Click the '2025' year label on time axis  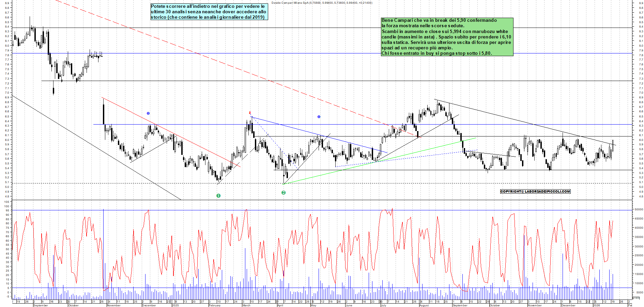point(175,305)
